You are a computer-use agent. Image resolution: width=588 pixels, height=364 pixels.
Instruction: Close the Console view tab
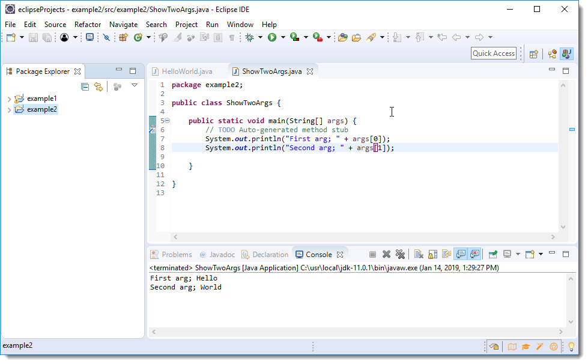click(340, 255)
